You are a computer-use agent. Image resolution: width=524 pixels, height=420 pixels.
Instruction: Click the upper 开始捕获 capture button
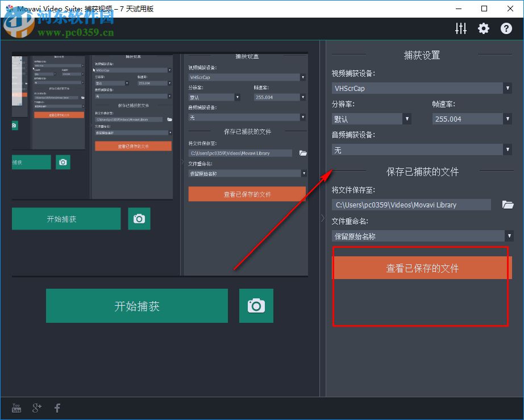coord(66,219)
